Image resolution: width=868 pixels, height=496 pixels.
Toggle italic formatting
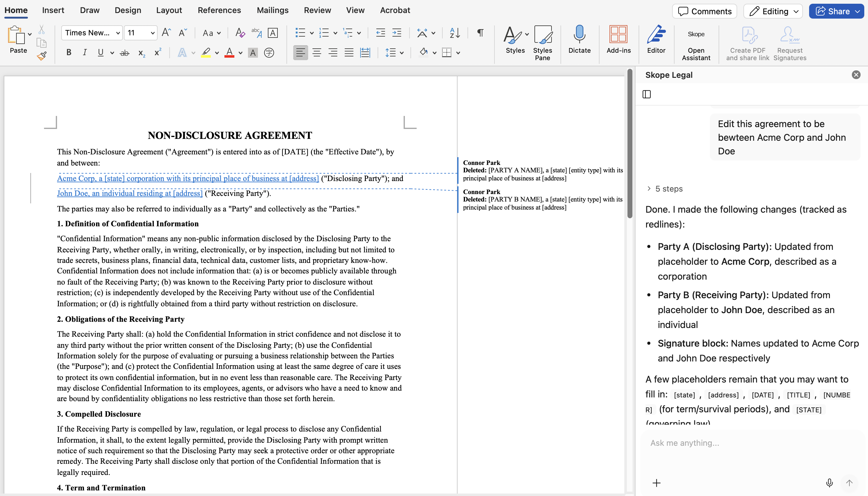[85, 52]
